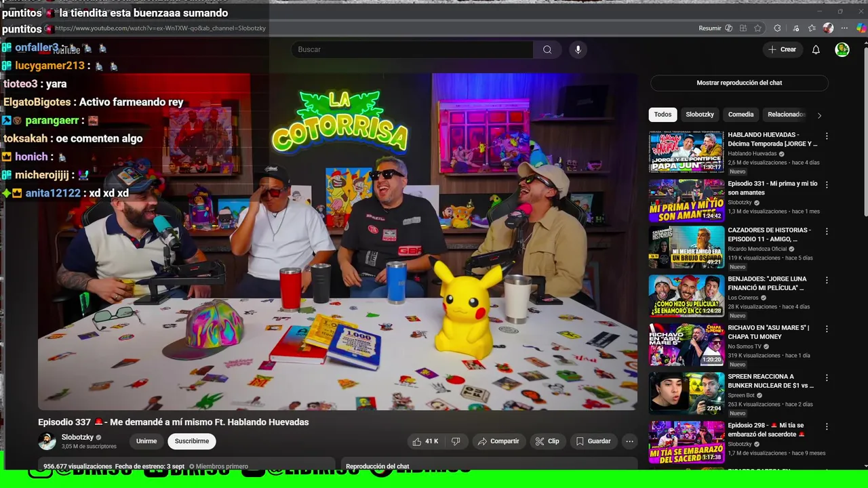Open browser profile avatar

pos(828,28)
